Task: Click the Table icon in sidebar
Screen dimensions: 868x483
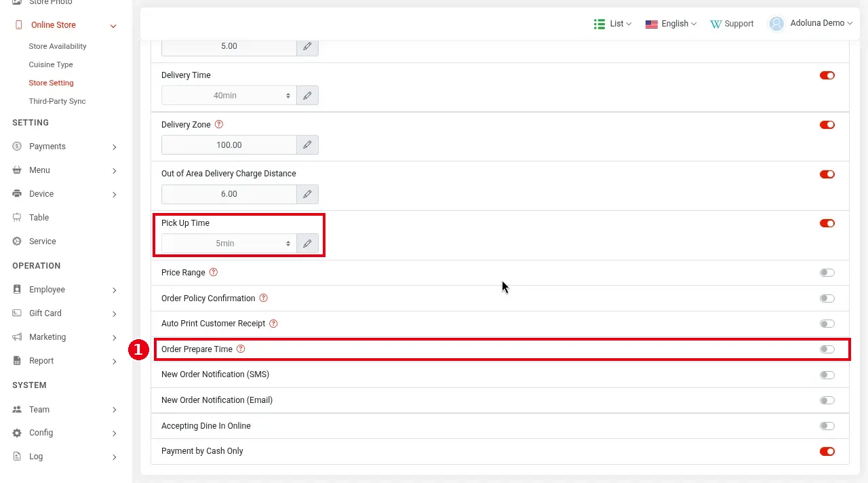Action: point(17,218)
